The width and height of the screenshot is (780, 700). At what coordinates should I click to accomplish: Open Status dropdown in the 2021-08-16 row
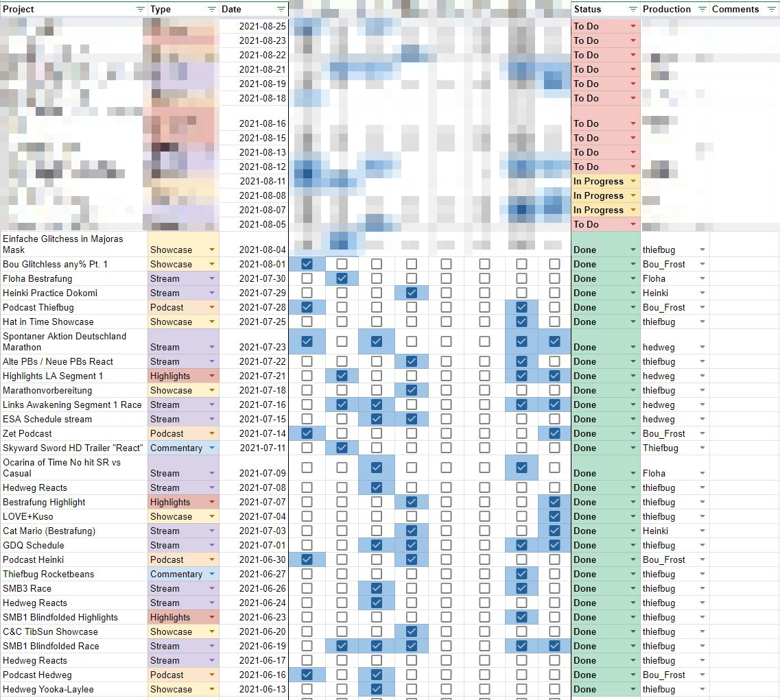[633, 124]
